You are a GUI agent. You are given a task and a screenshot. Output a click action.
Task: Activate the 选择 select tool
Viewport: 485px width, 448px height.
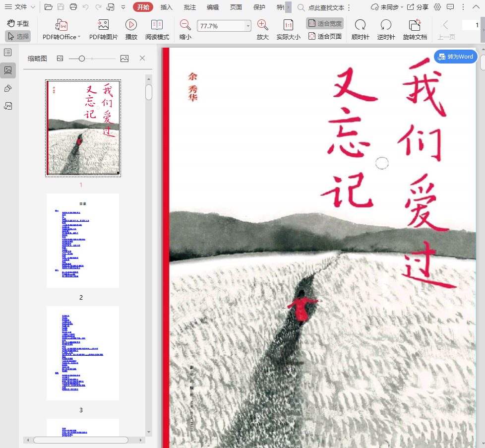(18, 36)
